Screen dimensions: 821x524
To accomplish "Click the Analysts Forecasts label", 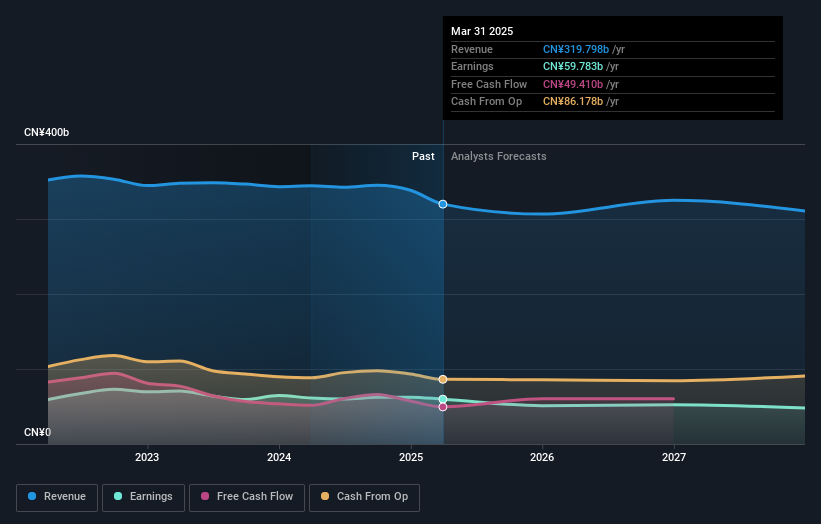I will pos(498,156).
